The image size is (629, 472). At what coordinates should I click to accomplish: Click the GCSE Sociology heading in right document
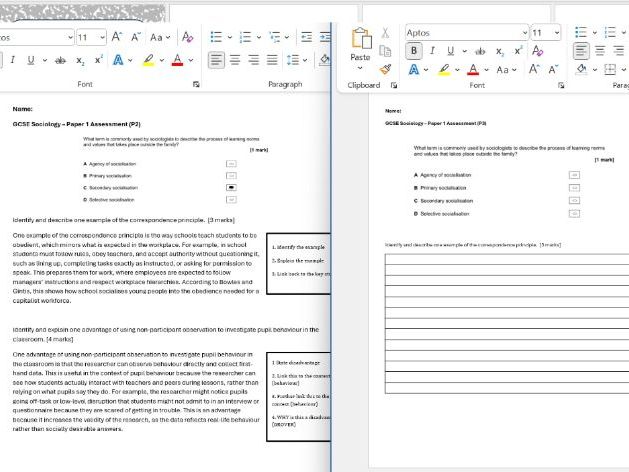pos(436,123)
